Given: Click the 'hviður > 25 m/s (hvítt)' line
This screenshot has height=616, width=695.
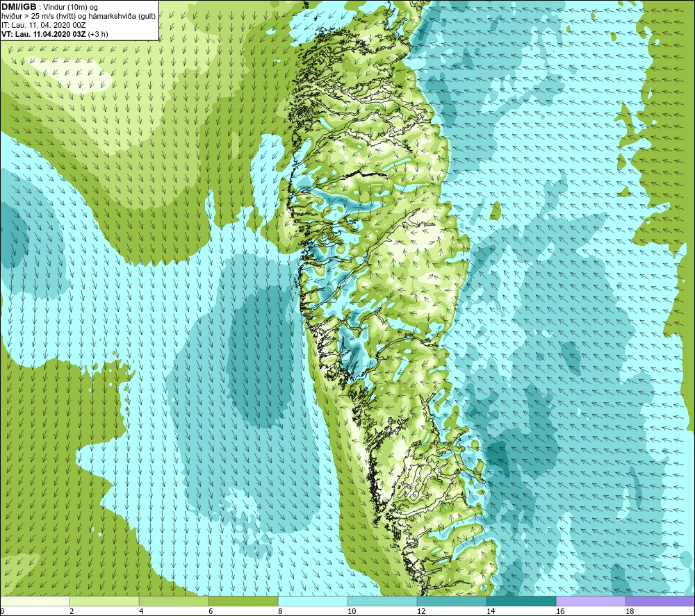Looking at the screenshot, I should (38, 17).
